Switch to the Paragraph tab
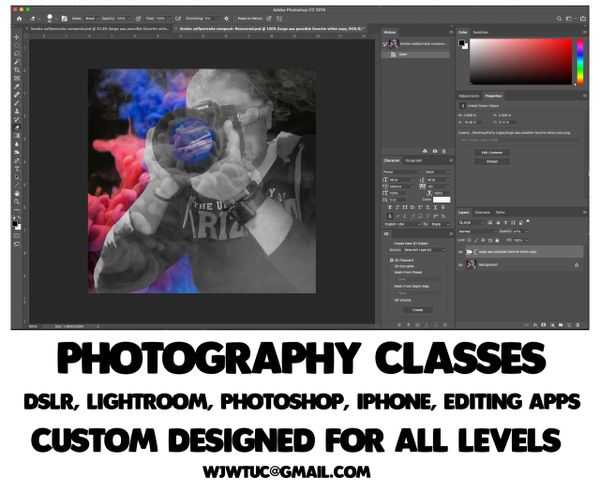 click(x=413, y=161)
